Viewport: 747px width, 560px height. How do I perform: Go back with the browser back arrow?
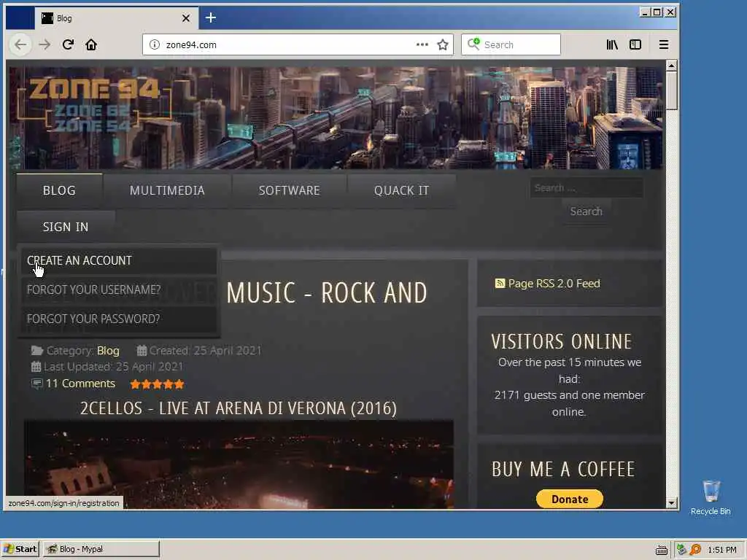coord(20,44)
